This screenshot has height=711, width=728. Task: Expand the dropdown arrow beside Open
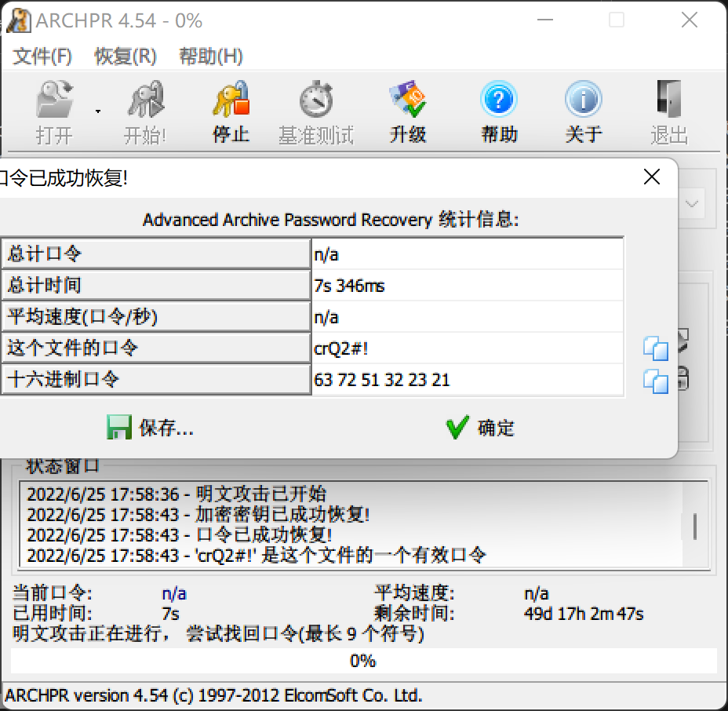tap(98, 111)
